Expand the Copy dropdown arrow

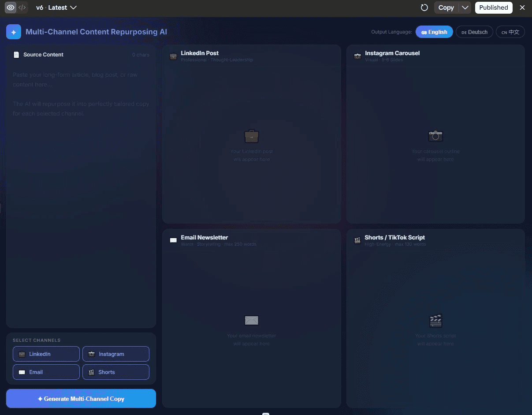point(465,7)
